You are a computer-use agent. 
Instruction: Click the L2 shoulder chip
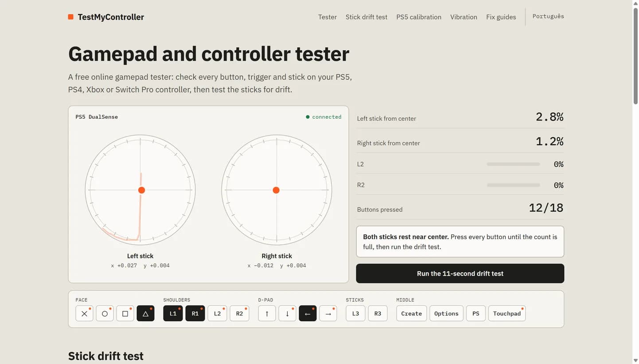click(x=217, y=314)
